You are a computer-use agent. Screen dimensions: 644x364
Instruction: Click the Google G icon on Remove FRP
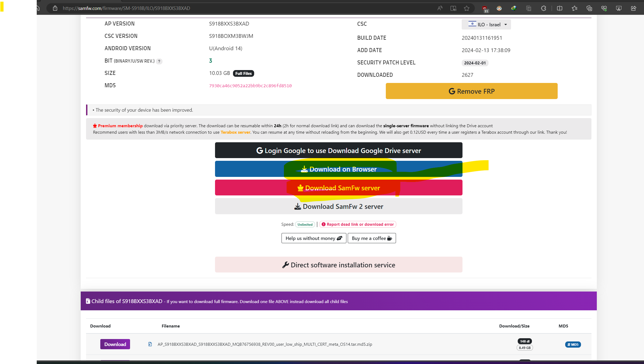(452, 91)
